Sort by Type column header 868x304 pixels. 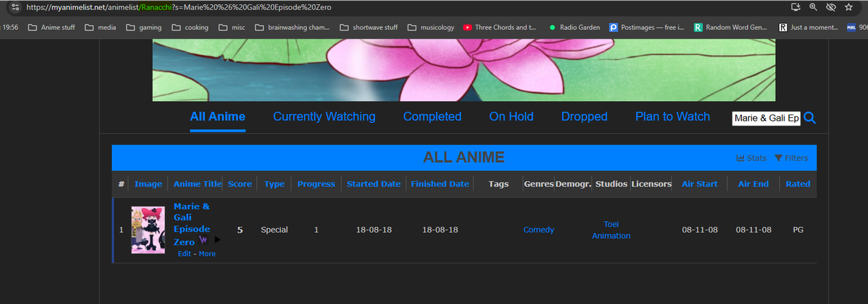(274, 184)
